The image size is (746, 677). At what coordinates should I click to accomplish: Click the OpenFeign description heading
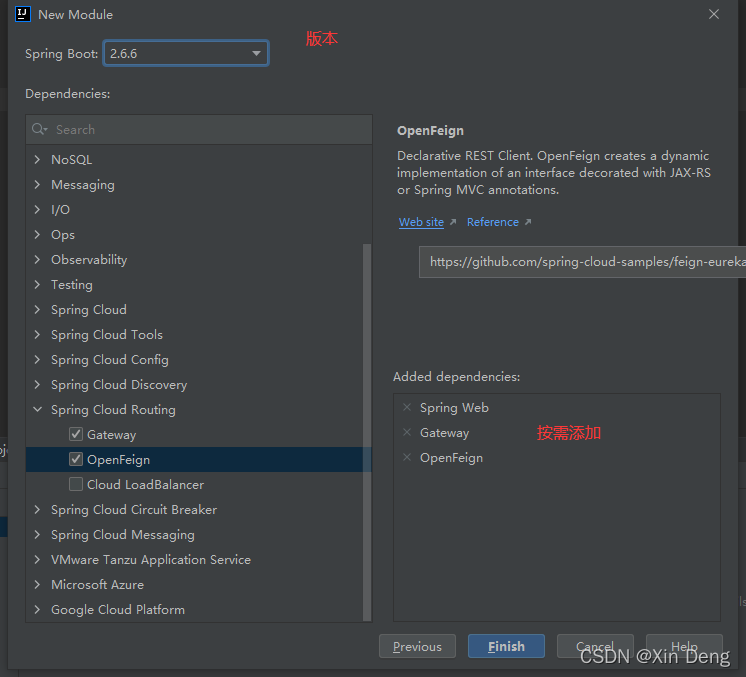(430, 130)
